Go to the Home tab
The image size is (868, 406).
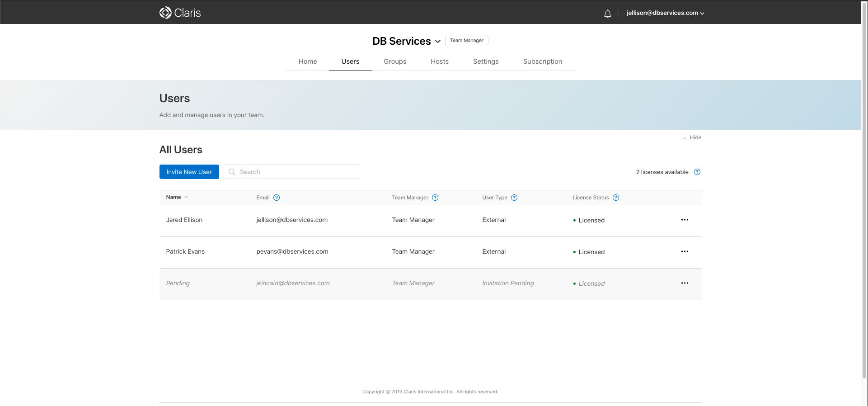click(308, 61)
